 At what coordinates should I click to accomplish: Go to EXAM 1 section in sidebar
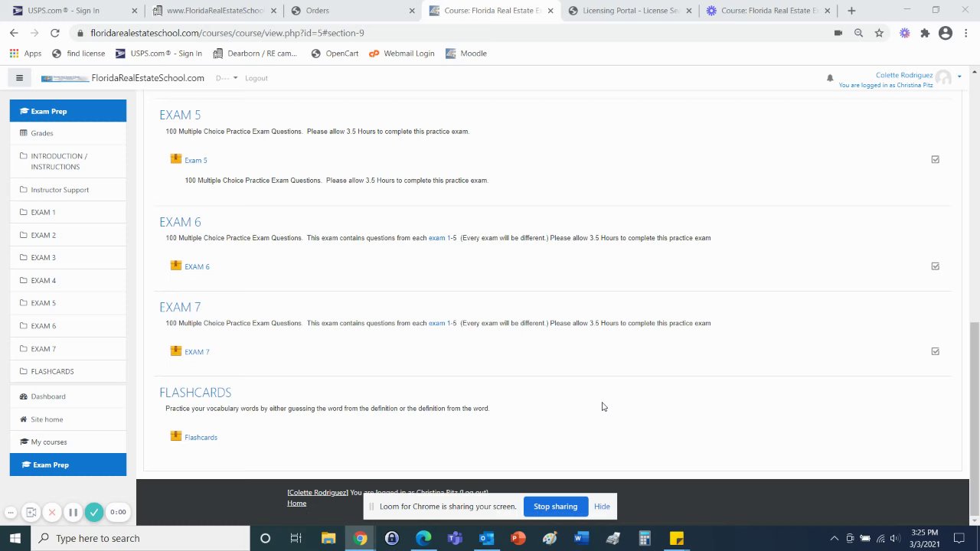68,212
